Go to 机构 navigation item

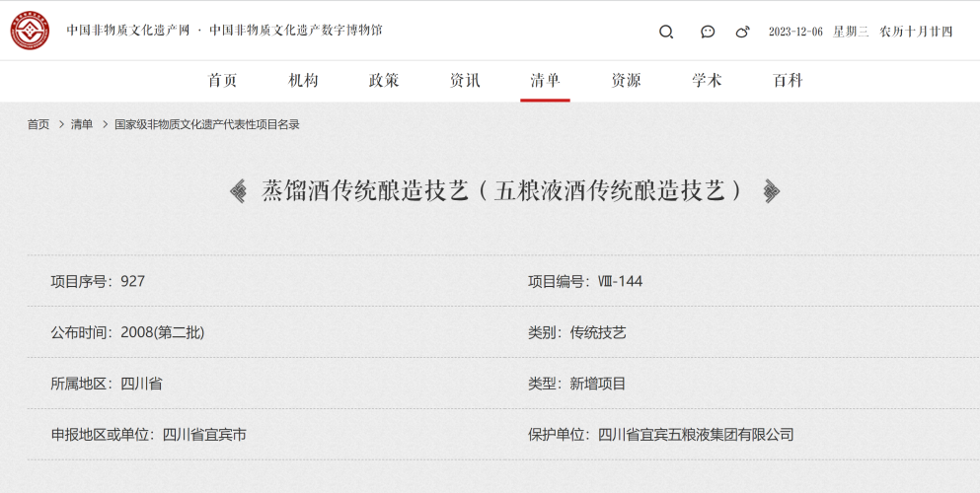(x=303, y=81)
